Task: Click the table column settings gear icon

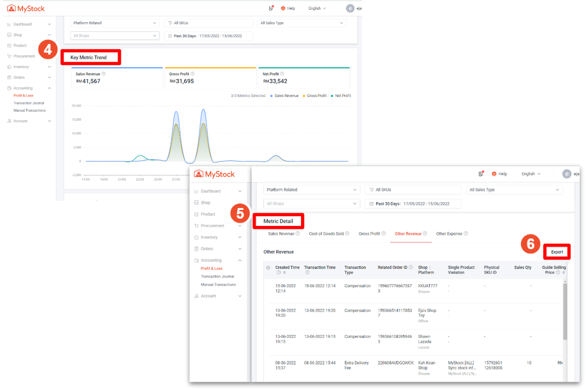Action: [x=268, y=268]
